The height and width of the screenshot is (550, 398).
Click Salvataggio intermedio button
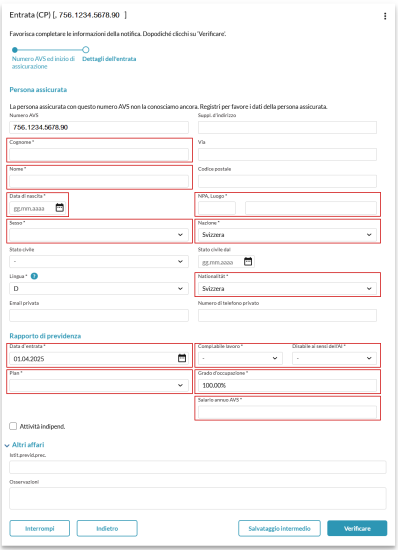pos(279,528)
